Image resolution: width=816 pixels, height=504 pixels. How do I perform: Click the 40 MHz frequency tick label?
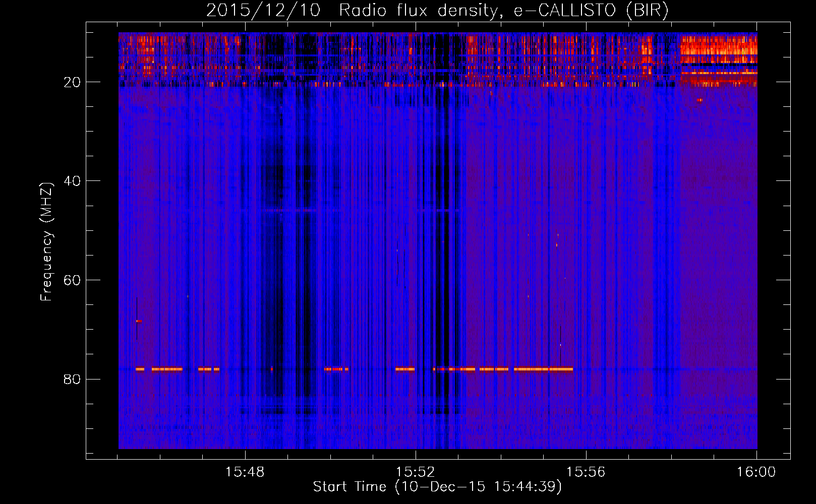72,180
